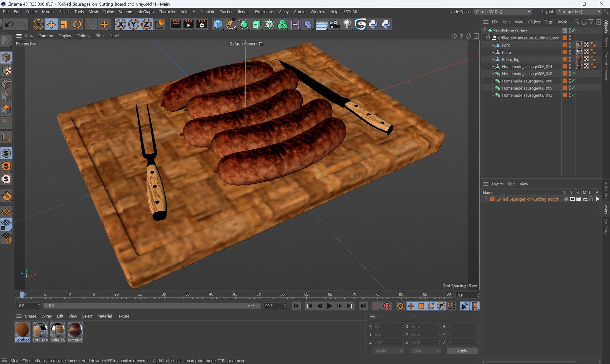Collapse the Grilled_Sausages_on_Cutting_Board group
Viewport: 610px width, 364px height.
click(x=488, y=38)
